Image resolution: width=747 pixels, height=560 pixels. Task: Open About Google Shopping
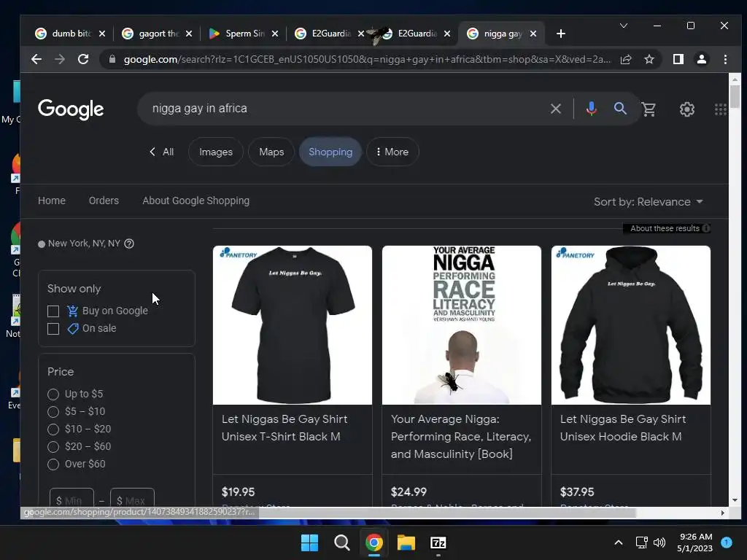pyautogui.click(x=196, y=201)
